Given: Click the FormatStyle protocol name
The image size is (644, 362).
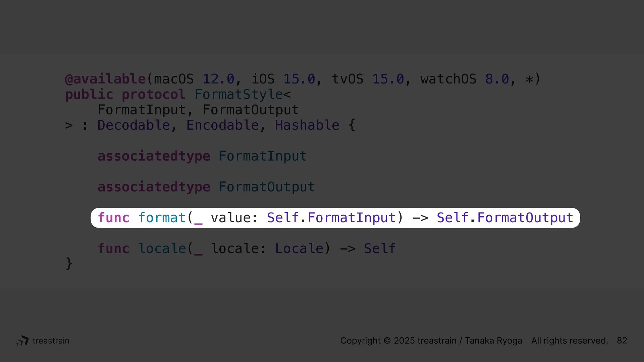Looking at the screenshot, I should tap(238, 95).
